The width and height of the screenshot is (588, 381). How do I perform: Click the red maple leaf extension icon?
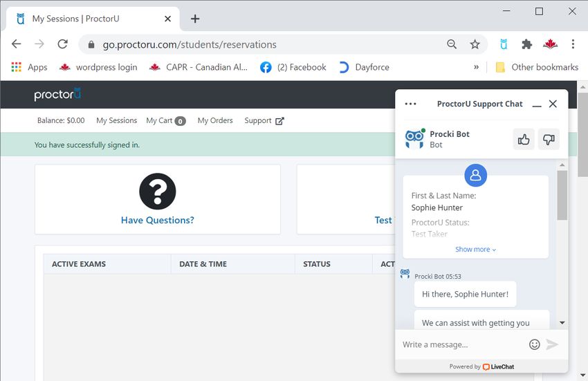tap(550, 44)
